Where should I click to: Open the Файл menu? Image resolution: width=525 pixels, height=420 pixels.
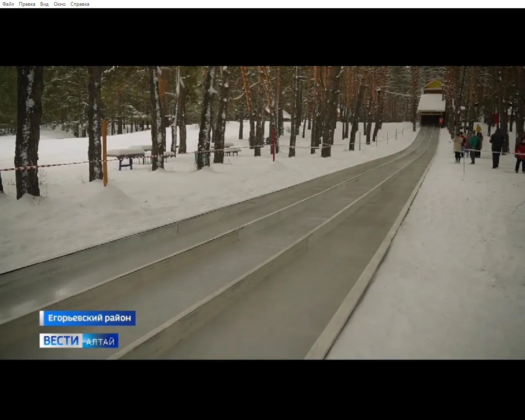[8, 4]
